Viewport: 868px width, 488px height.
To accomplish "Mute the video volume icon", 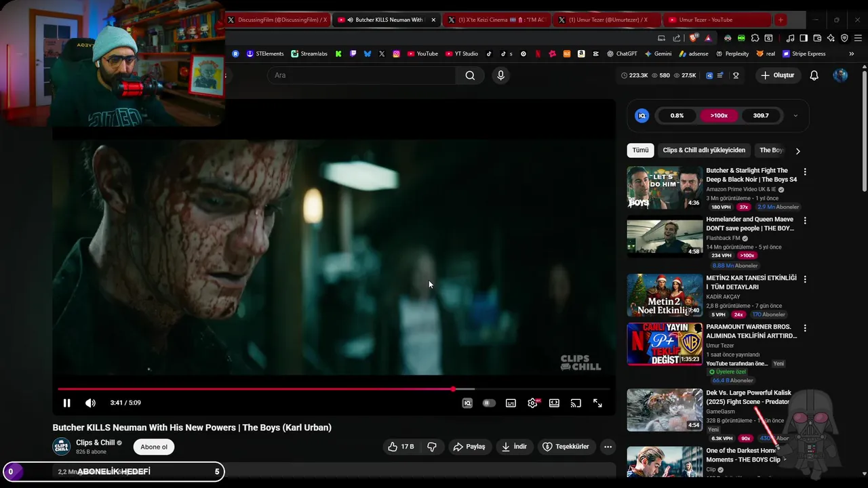I will [90, 403].
